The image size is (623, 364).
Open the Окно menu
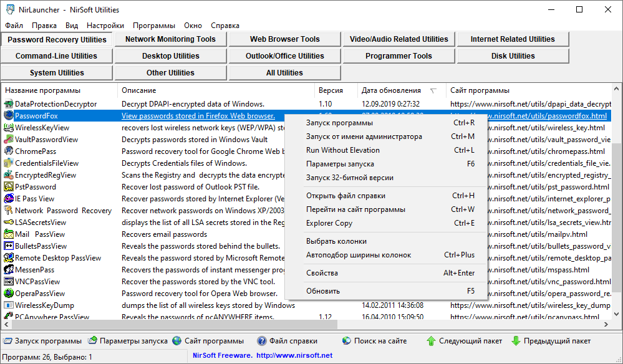pyautogui.click(x=193, y=26)
